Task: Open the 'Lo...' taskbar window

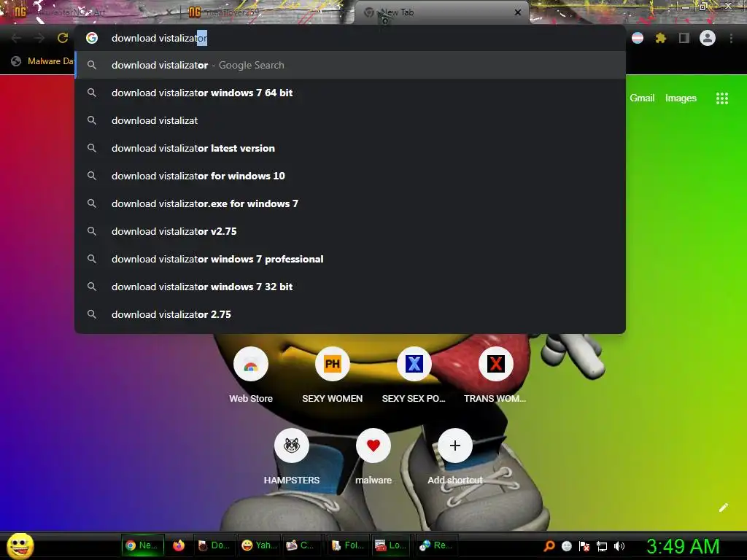Action: pyautogui.click(x=391, y=545)
